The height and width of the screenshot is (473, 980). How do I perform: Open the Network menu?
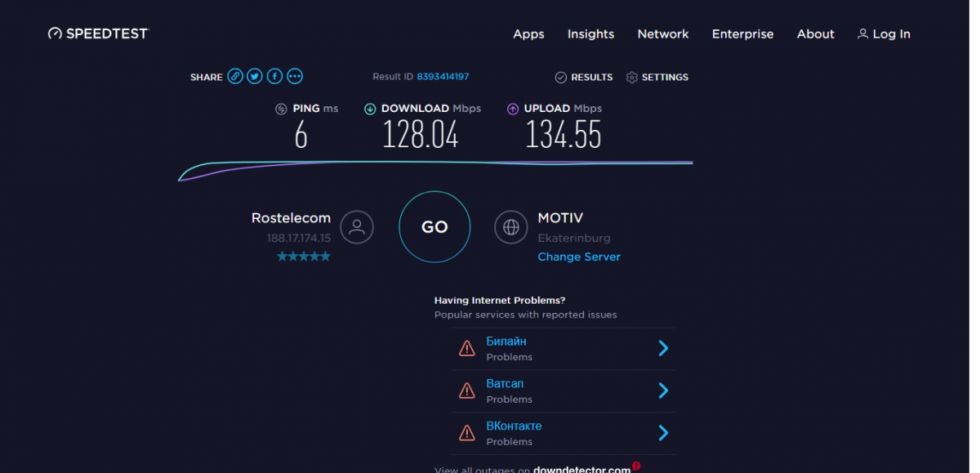663,34
